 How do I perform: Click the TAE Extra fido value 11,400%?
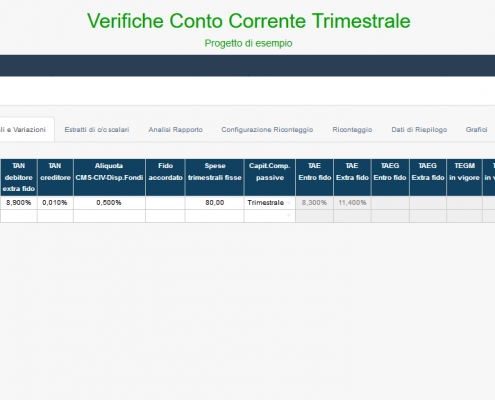tap(352, 203)
